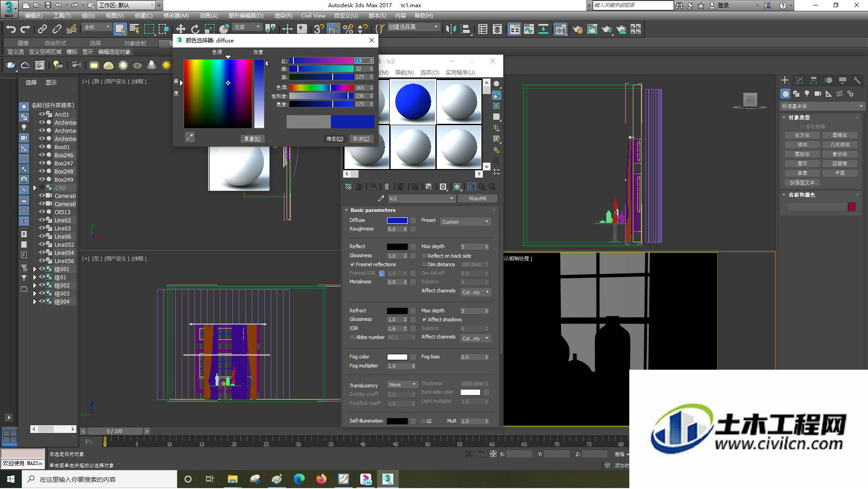Select the Link objects tool
The width and height of the screenshot is (868, 489).
point(42,29)
